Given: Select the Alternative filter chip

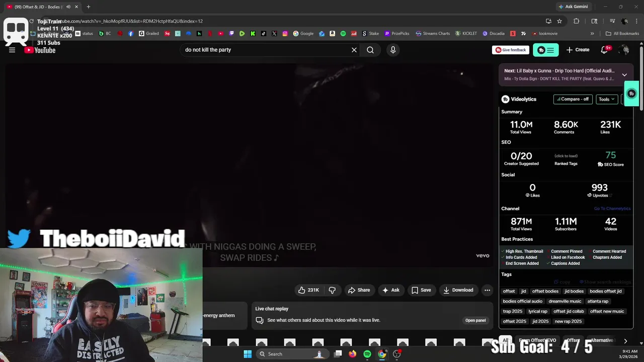Looking at the screenshot, I should point(601,340).
